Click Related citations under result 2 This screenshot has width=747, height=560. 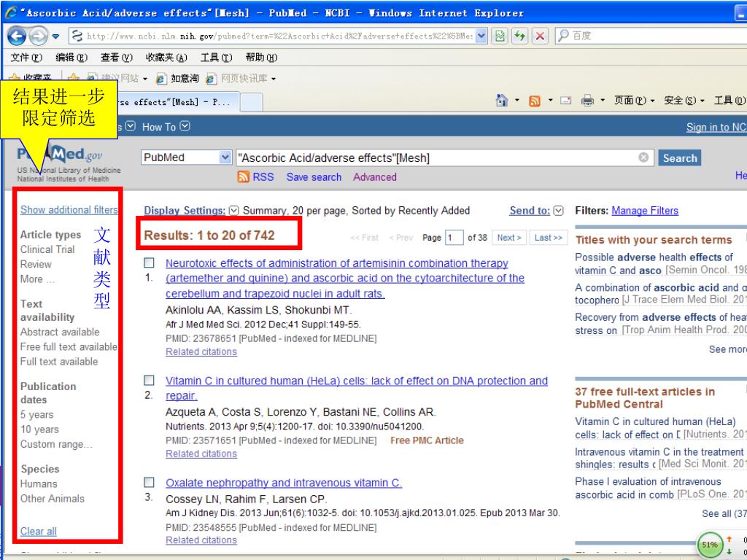[201, 454]
